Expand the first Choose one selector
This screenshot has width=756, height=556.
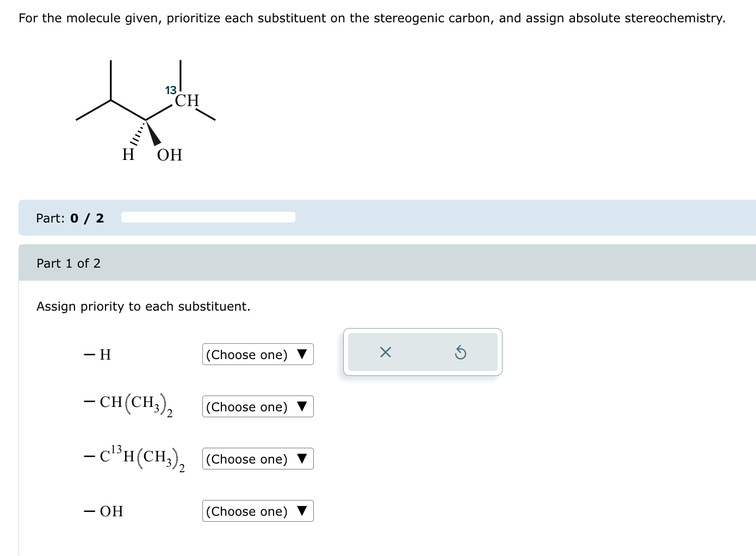point(258,355)
